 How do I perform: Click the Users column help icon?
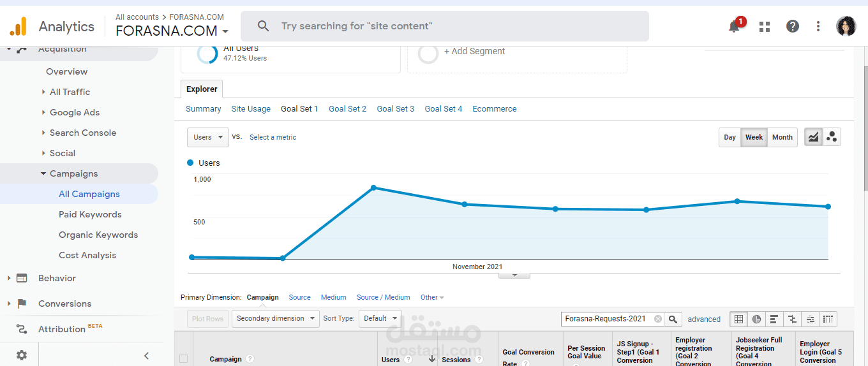(408, 360)
